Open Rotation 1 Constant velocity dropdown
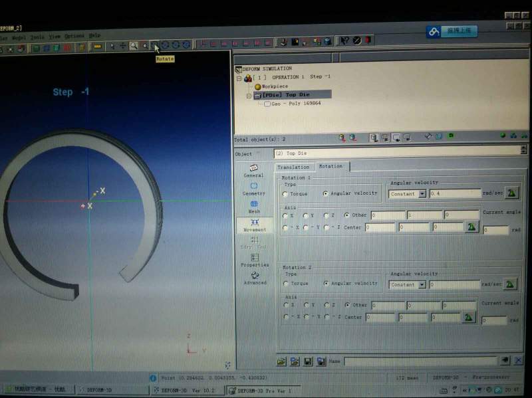Viewport: 532px width, 398px height. [422, 193]
